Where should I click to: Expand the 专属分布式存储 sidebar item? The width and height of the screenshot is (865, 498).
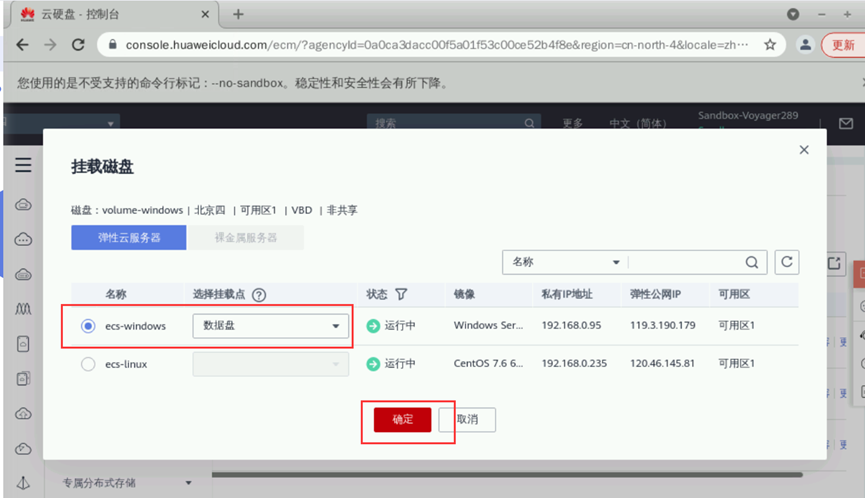(x=127, y=483)
